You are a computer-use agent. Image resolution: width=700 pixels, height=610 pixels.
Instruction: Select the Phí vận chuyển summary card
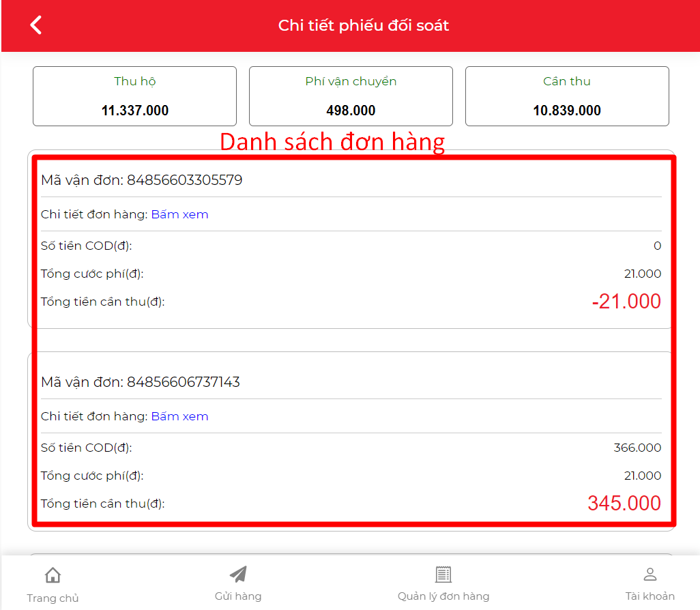click(351, 96)
